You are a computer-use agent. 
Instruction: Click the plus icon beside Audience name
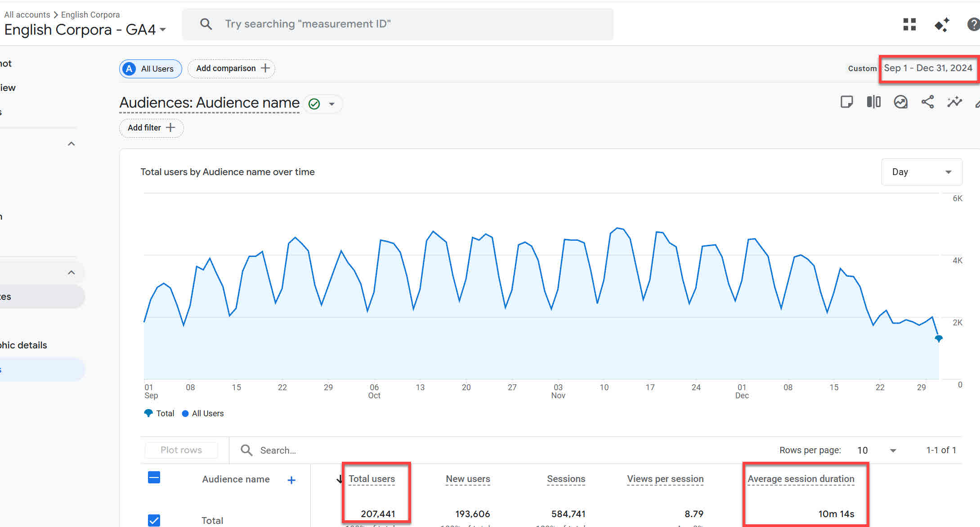pos(291,480)
